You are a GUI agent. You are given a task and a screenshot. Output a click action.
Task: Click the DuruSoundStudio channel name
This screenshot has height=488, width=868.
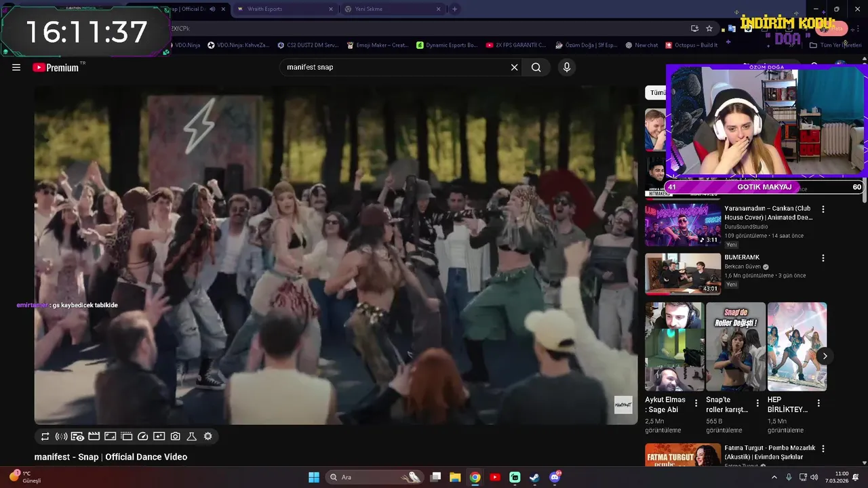click(x=746, y=227)
